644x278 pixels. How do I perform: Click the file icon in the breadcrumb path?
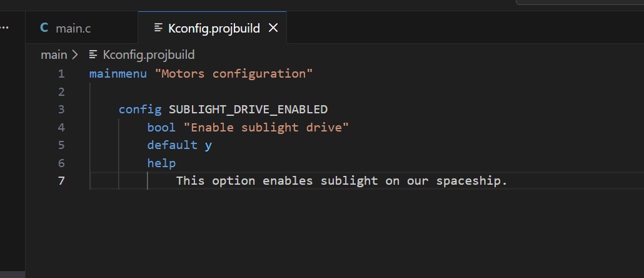(x=94, y=55)
